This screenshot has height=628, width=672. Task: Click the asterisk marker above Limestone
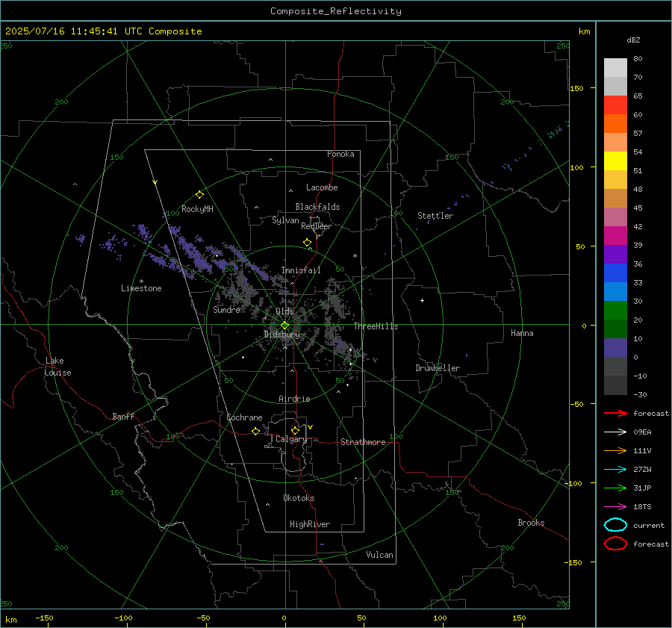click(x=141, y=282)
